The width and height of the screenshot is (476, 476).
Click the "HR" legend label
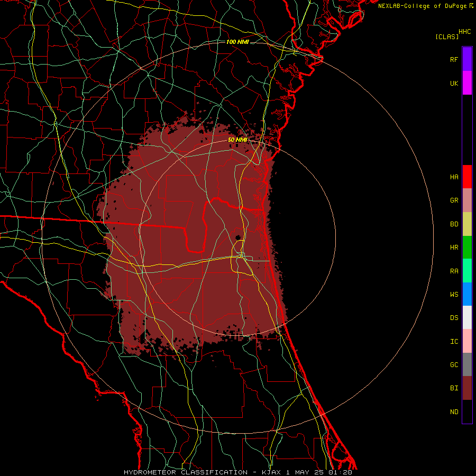[x=454, y=248]
